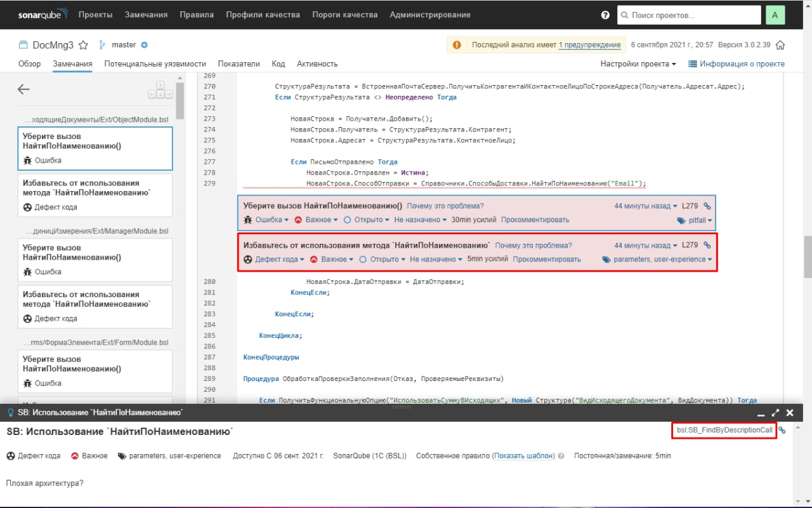This screenshot has height=508, width=812.
Task: Switch to Потенциальные уязвимости tab
Action: click(155, 63)
